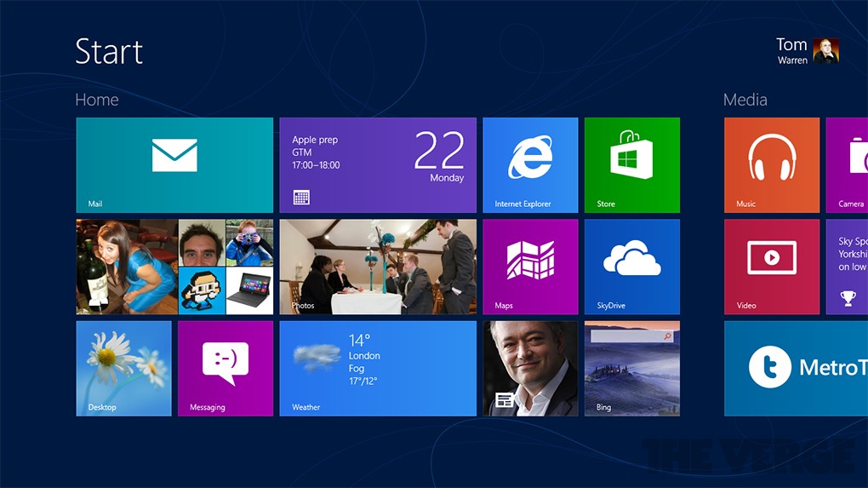Open the People collage tile
This screenshot has height=488, width=868.
tap(174, 267)
